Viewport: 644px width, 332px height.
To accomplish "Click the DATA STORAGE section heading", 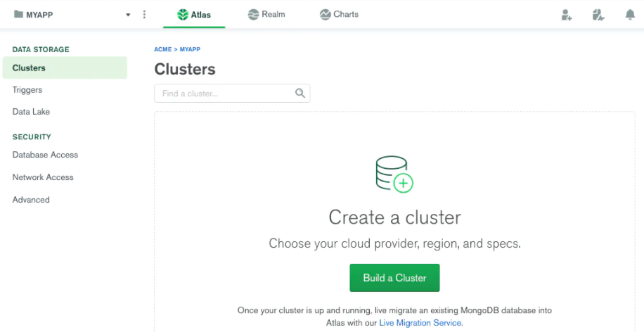I will click(41, 49).
